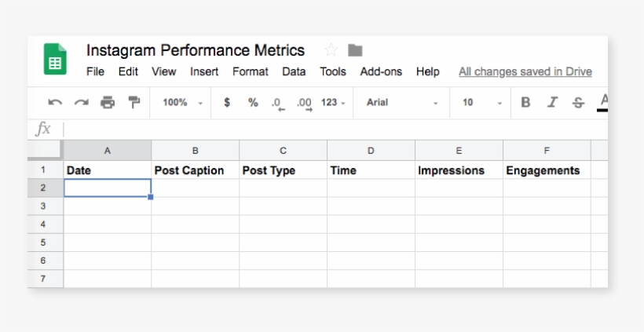
Task: Open the Insert menu
Action: (x=204, y=71)
